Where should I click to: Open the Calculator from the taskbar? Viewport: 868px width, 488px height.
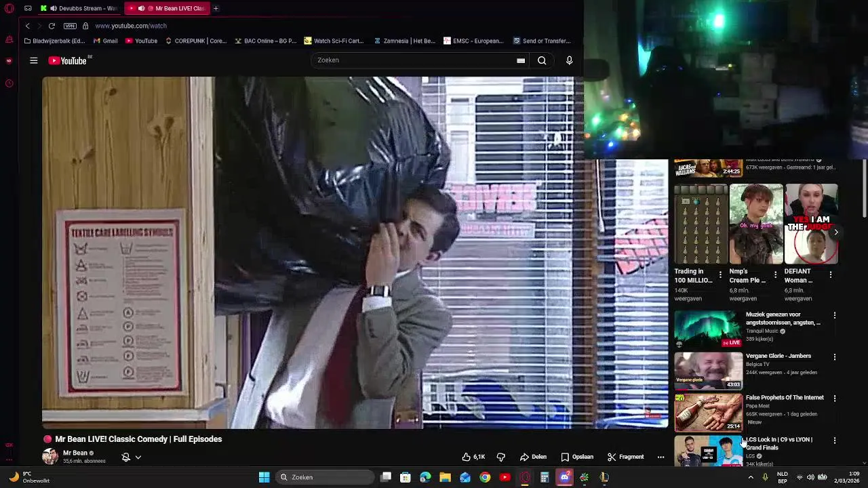(x=545, y=477)
